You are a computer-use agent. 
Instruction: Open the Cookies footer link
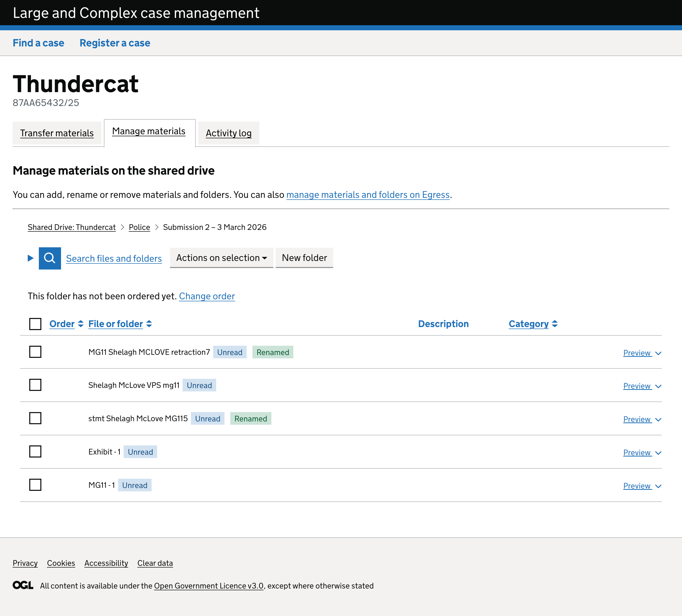(61, 563)
